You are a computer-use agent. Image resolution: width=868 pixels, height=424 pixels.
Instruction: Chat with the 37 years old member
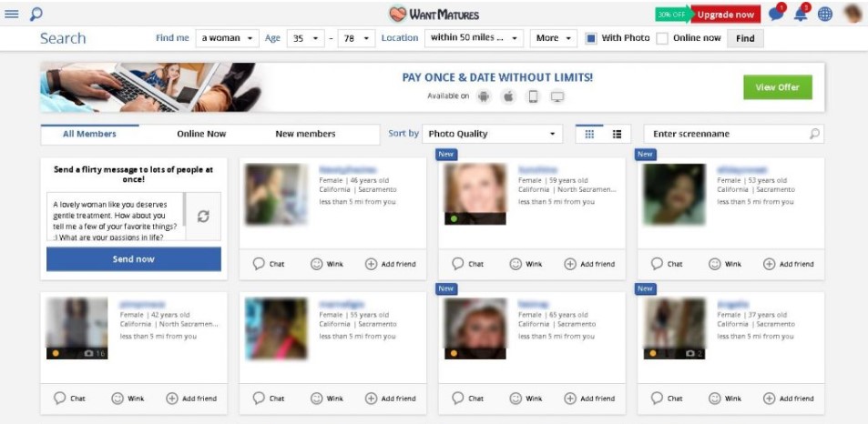pyautogui.click(x=667, y=398)
